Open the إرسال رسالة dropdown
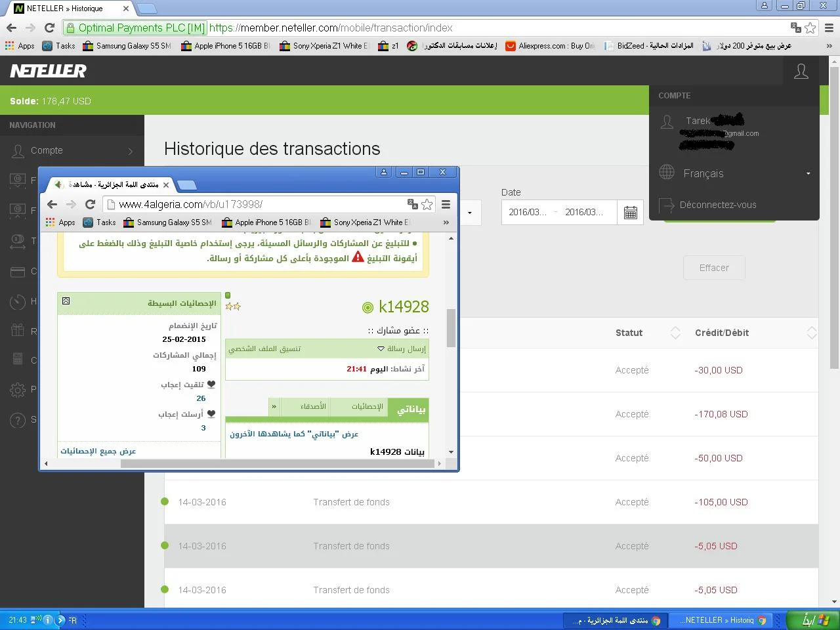The width and height of the screenshot is (840, 630). 402,349
